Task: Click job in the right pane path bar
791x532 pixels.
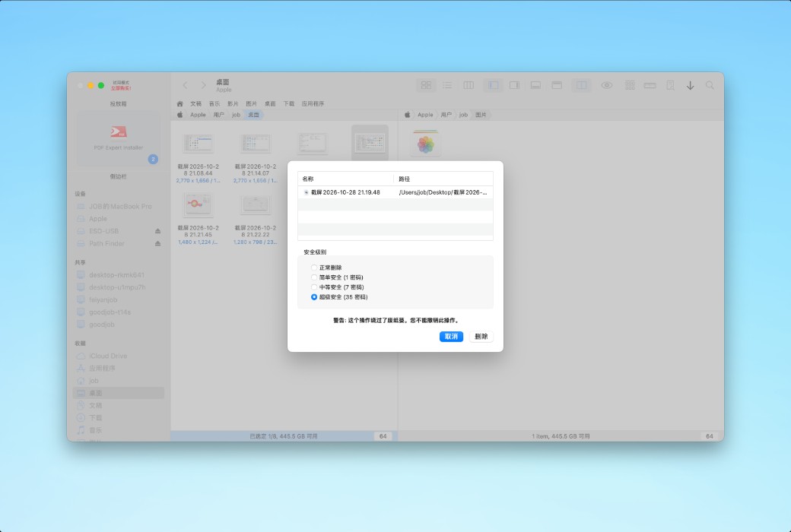Action: 463,115
